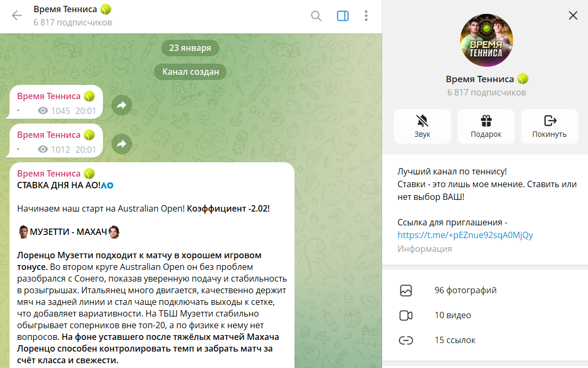Close the channel info panel
588x368 pixels.
pos(573,15)
